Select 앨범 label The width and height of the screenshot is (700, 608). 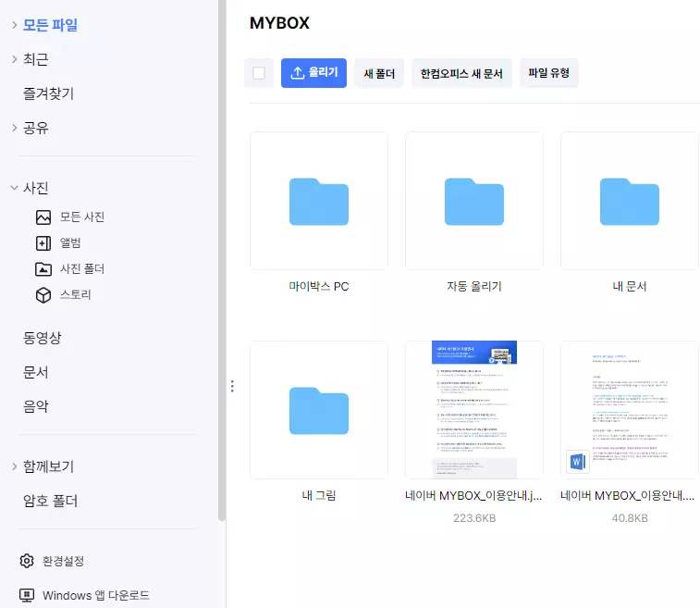click(x=70, y=243)
